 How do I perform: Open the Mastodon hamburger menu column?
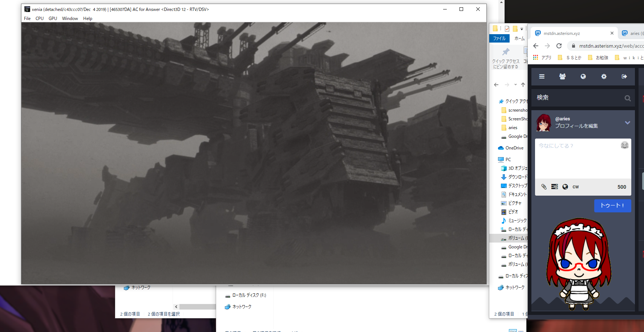pyautogui.click(x=542, y=76)
